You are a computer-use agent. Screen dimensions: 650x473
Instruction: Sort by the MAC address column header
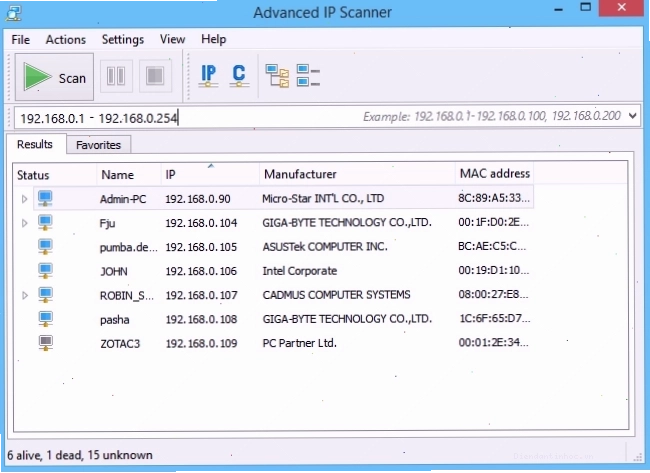(x=495, y=173)
